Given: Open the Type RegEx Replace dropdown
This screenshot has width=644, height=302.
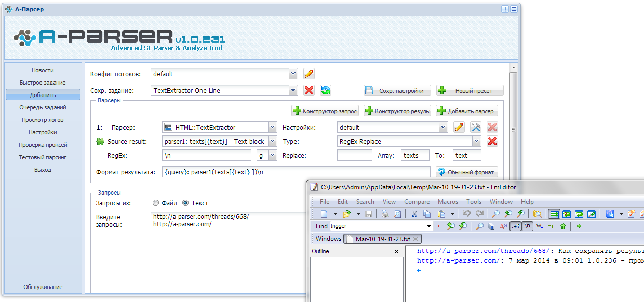Looking at the screenshot, I should (476, 141).
